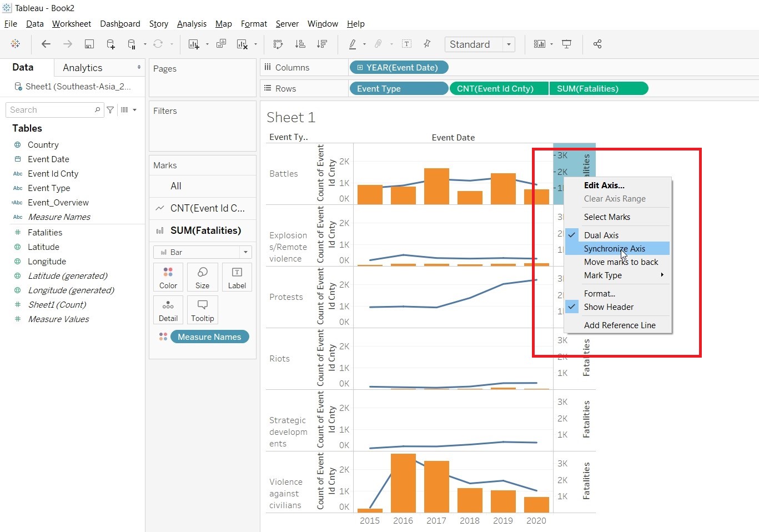Uncheck Dual Axis in context menu
Viewport: 759px width, 532px height.
click(601, 235)
